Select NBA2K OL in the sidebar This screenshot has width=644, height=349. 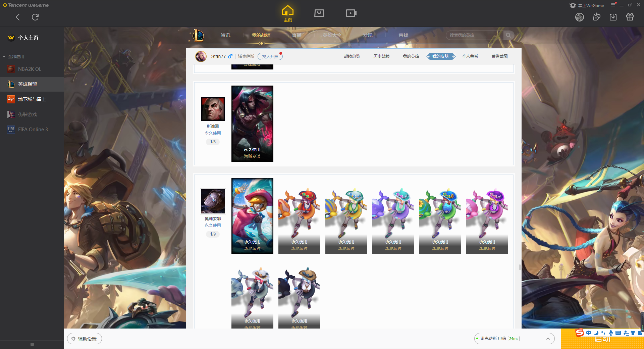click(32, 69)
